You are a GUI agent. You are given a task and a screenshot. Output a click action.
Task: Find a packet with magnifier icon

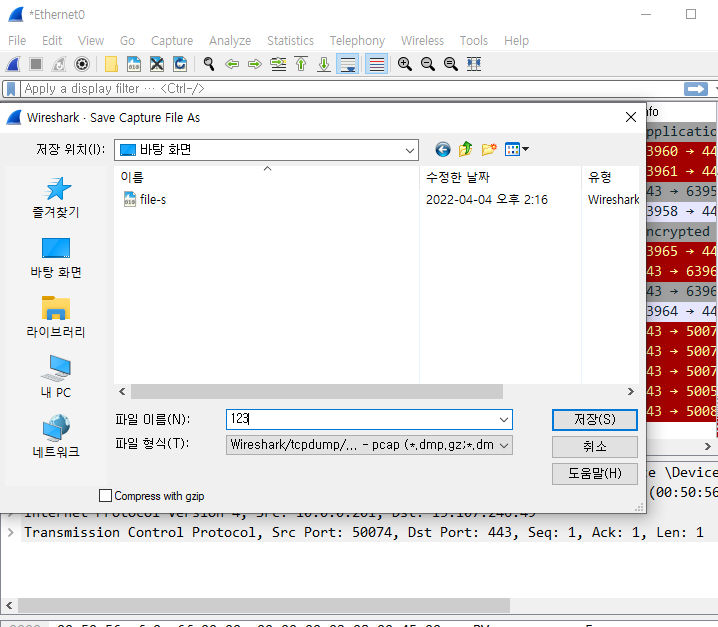click(209, 64)
